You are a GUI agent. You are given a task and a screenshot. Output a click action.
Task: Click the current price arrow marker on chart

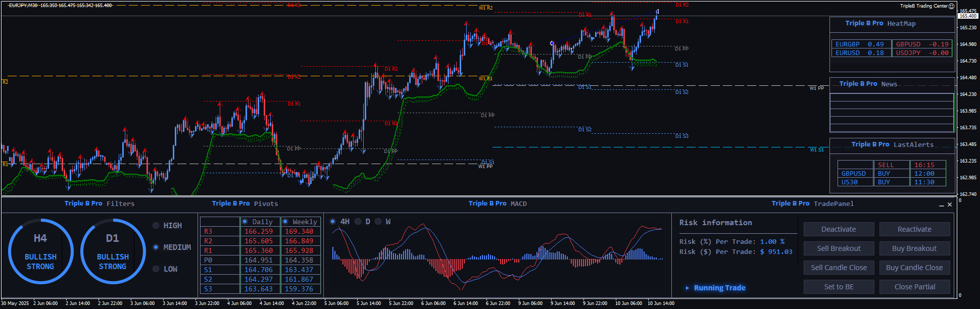pos(657,12)
